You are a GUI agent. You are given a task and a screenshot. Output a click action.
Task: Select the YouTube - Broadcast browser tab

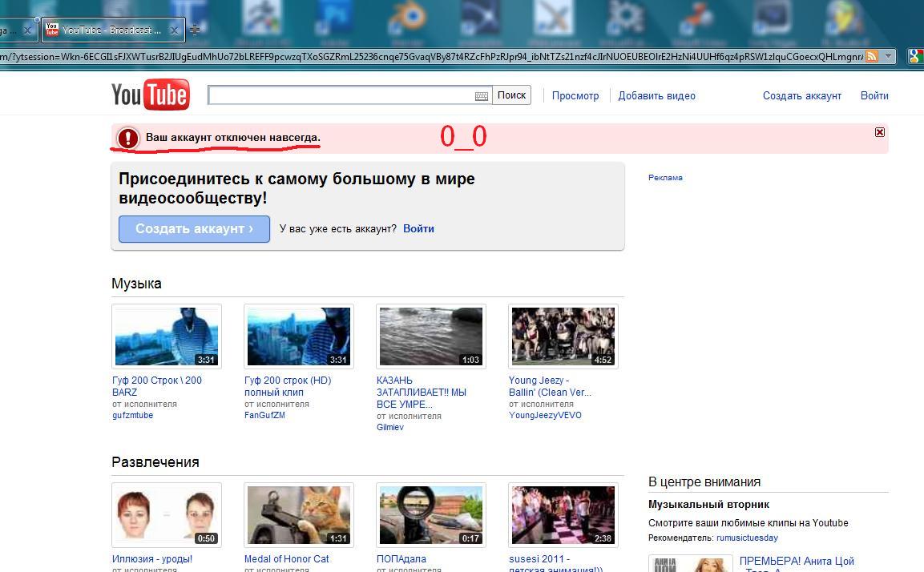(113, 30)
